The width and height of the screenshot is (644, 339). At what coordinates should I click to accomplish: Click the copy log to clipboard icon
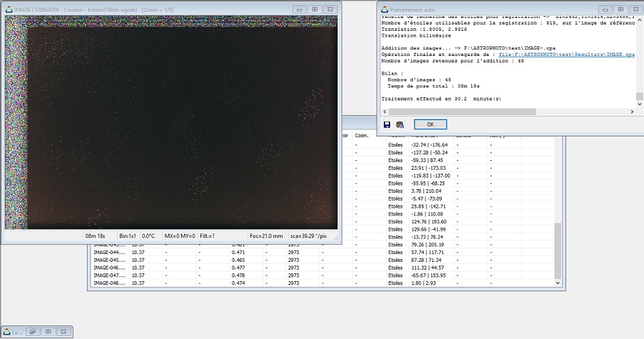[399, 124]
